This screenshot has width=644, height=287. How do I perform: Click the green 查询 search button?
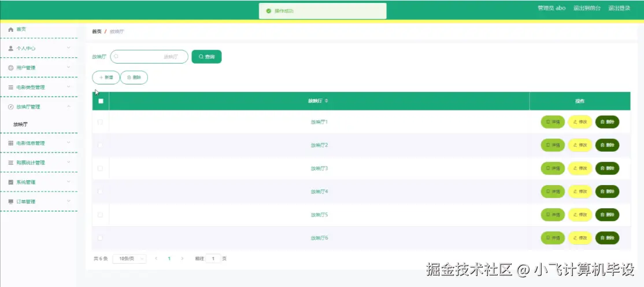pos(206,57)
